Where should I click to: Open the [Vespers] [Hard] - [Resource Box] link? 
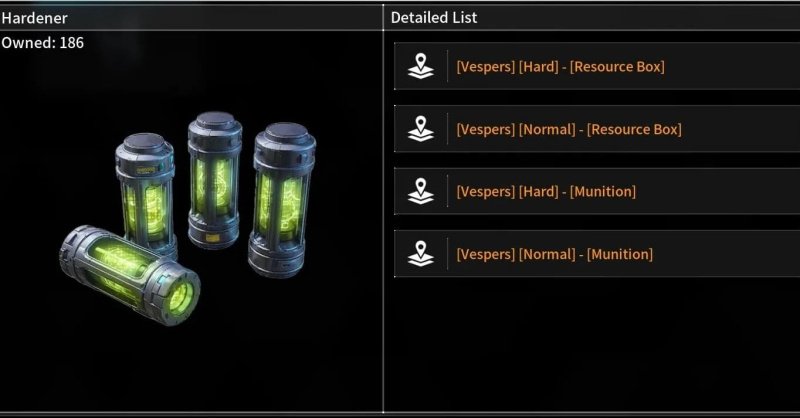point(560,67)
